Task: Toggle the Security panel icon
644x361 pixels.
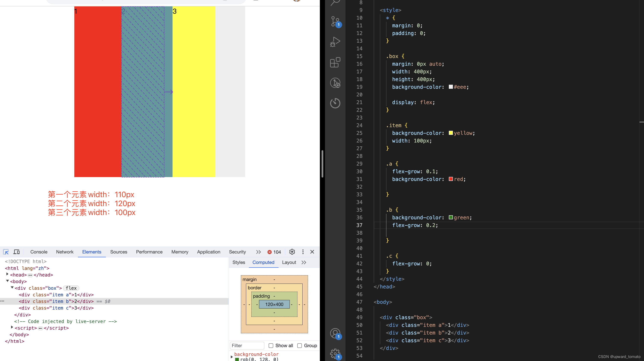Action: (237, 252)
